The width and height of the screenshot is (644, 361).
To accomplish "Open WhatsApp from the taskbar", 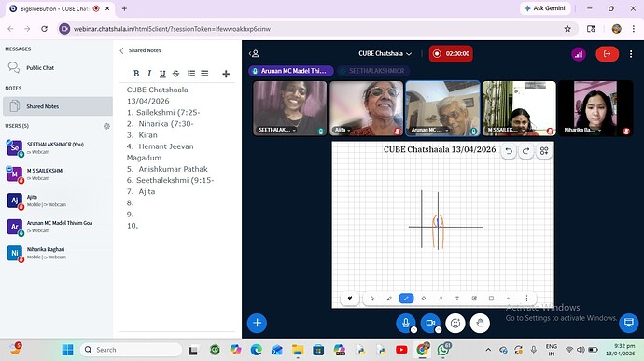I will [x=443, y=350].
